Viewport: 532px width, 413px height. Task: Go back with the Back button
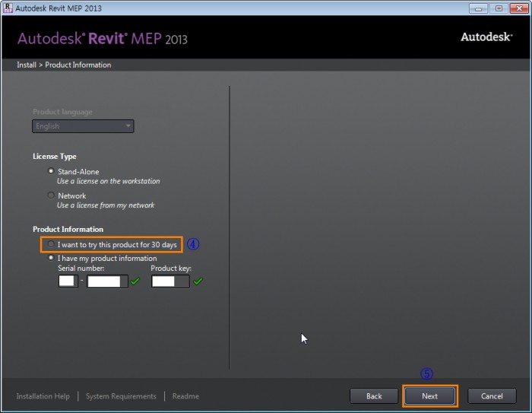tap(374, 396)
